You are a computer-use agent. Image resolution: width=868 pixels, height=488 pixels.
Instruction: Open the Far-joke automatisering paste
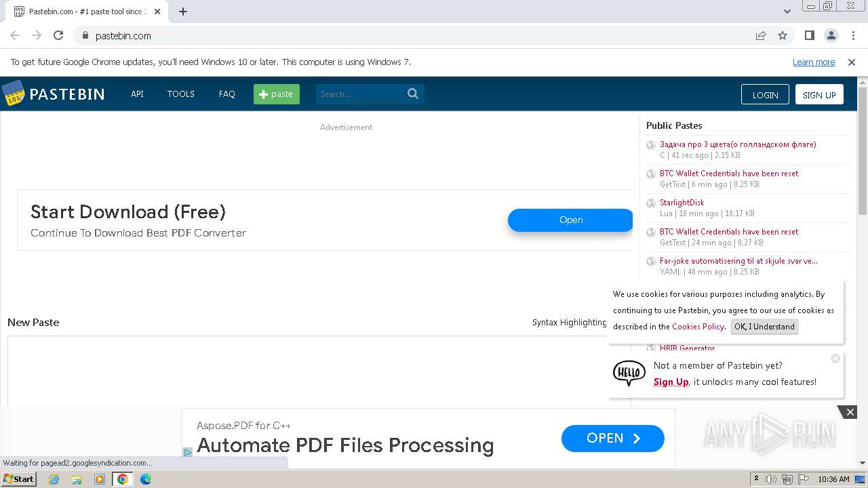tap(738, 261)
